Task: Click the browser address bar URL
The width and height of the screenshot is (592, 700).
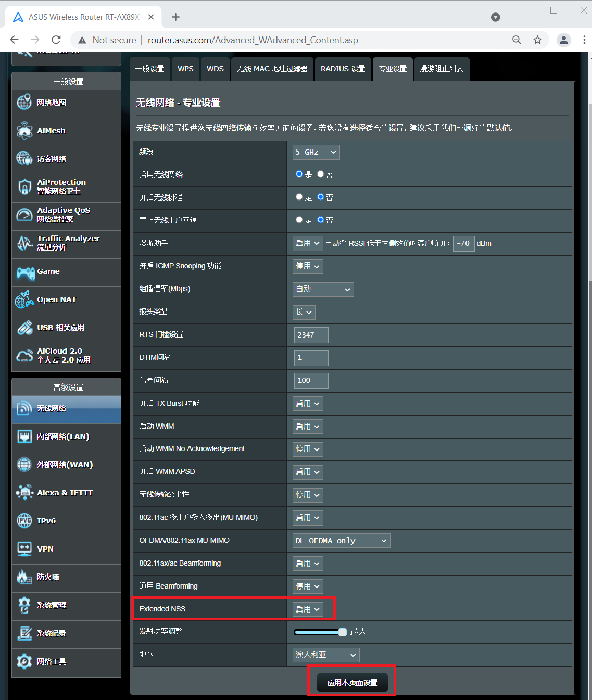Action: 253,40
